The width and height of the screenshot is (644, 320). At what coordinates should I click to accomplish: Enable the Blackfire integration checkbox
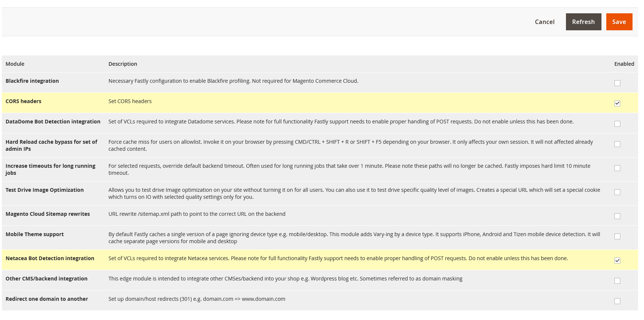617,83
